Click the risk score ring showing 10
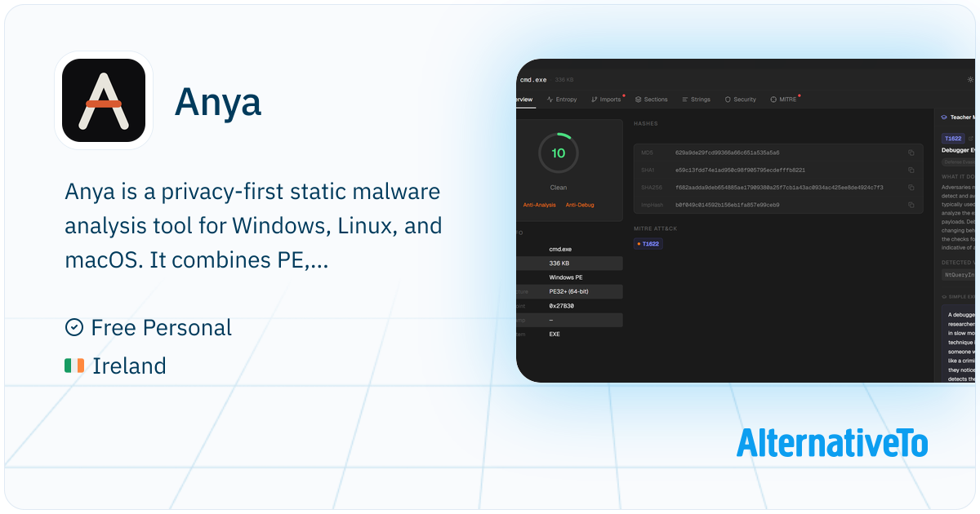Screen dimensions: 980x514 [x=559, y=153]
